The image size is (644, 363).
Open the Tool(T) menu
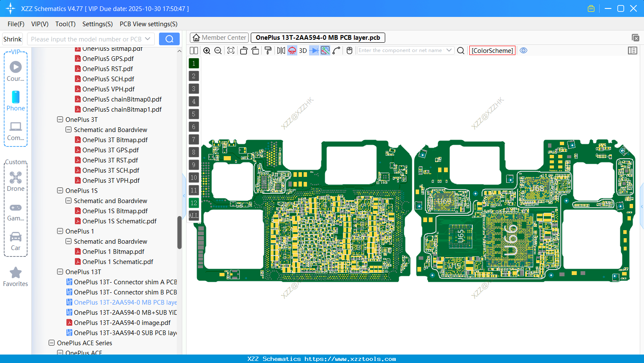click(65, 24)
